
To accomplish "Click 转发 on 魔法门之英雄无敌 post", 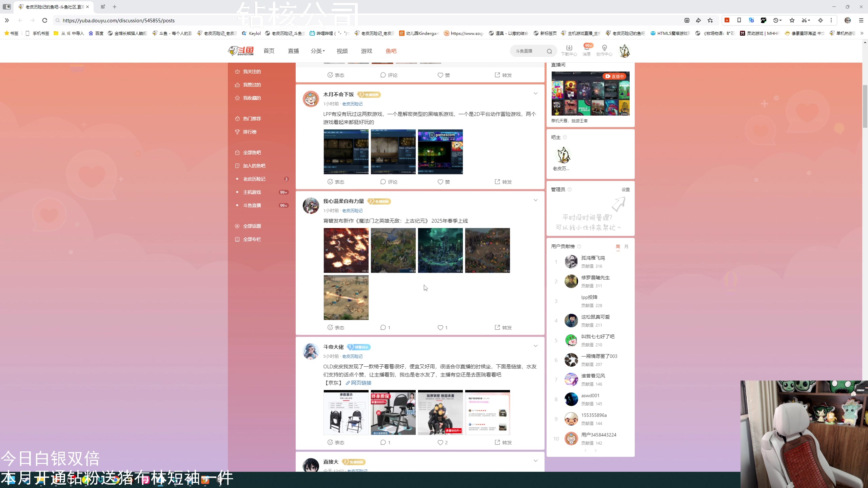I will pos(503,328).
